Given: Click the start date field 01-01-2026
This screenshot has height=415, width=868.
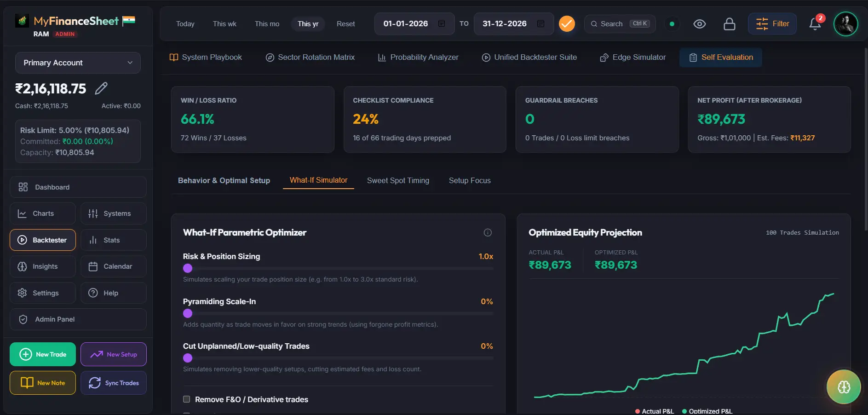Looking at the screenshot, I should point(414,23).
